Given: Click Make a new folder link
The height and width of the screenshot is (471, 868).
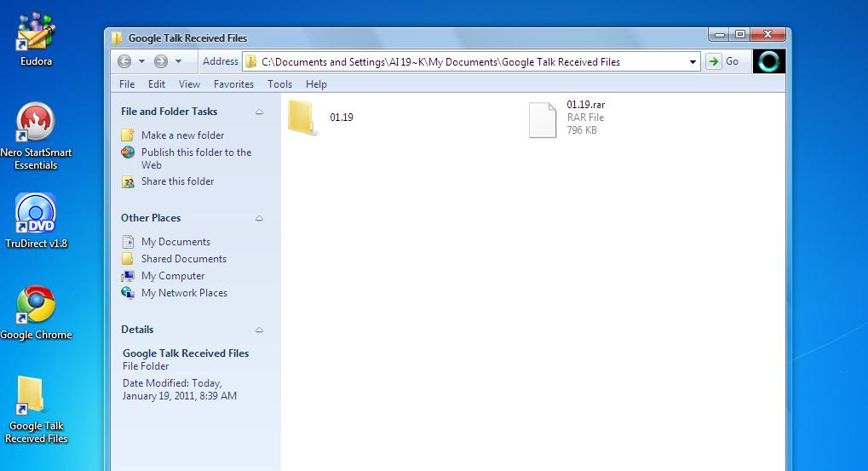Looking at the screenshot, I should point(182,135).
